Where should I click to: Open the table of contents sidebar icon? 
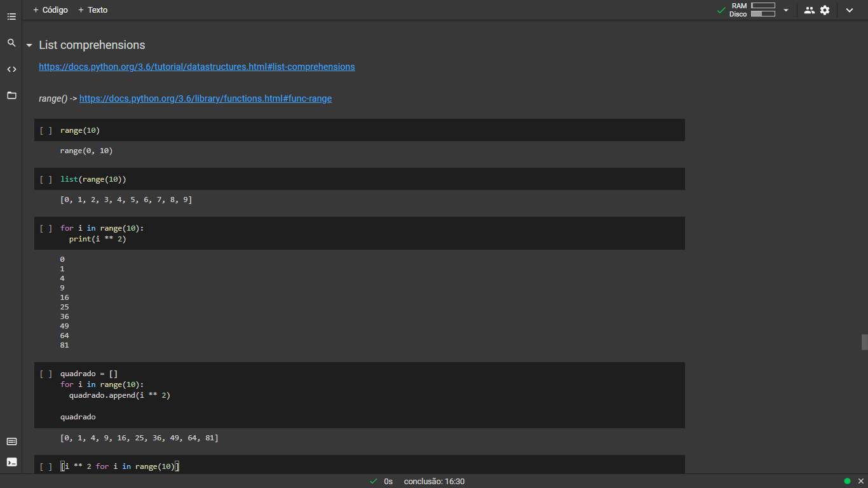(11, 17)
